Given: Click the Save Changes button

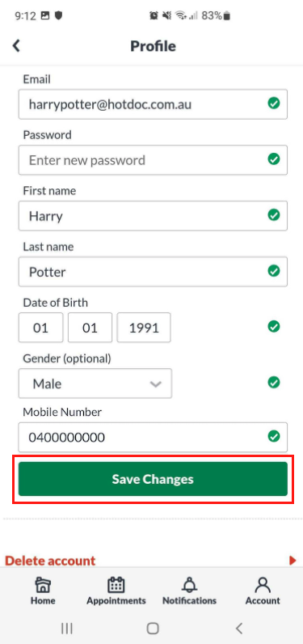Looking at the screenshot, I should point(153,479).
